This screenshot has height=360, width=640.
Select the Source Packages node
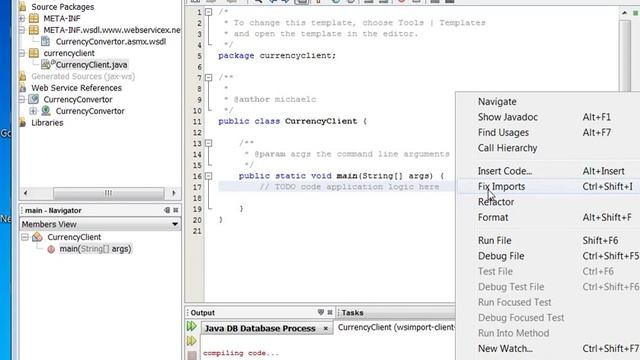62,7
